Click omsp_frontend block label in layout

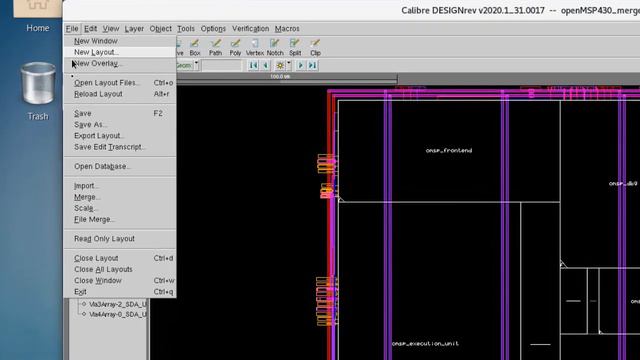tap(449, 150)
